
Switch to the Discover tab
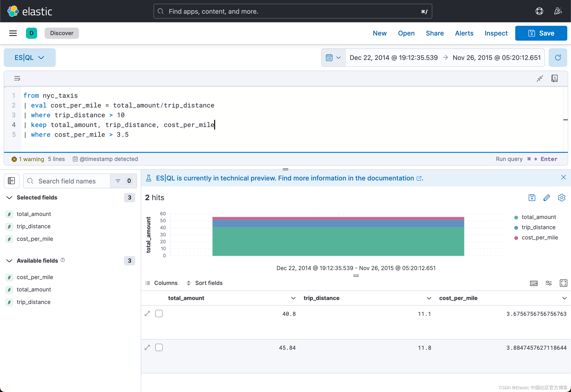tap(62, 33)
